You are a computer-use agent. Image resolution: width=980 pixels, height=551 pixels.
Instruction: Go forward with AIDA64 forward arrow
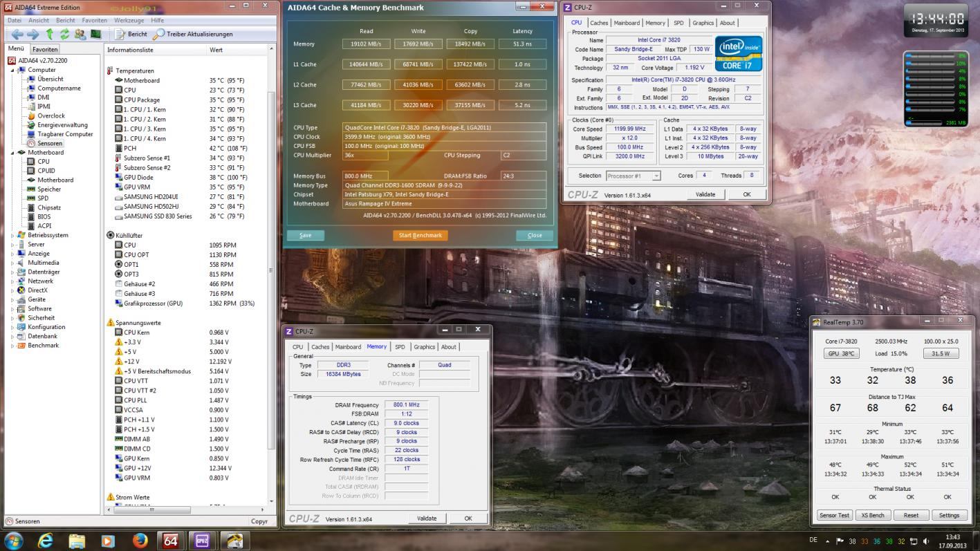click(x=33, y=34)
